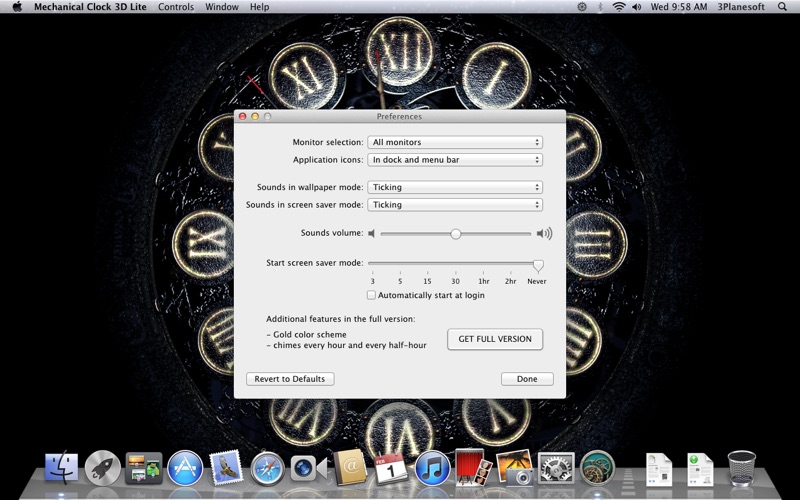Click the Spotlight search magnifier
This screenshot has height=500, width=800.
782,7
